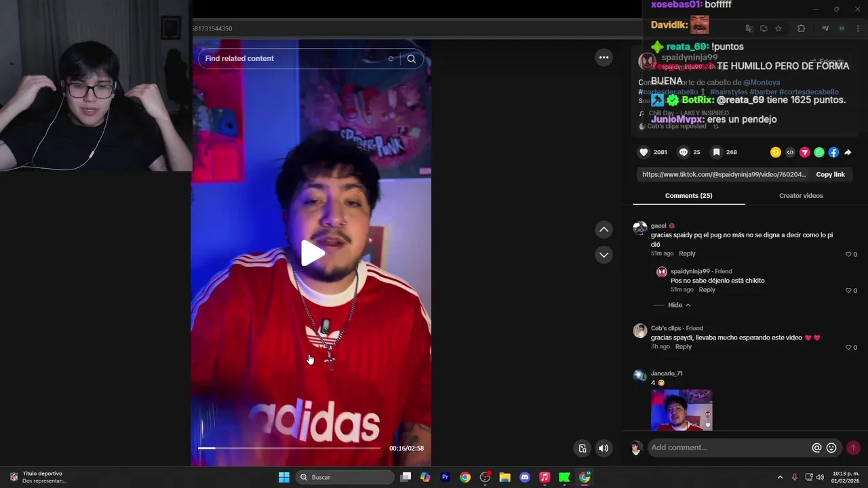Open more share options arrow
Image resolution: width=868 pixels, height=488 pixels.
coord(848,152)
